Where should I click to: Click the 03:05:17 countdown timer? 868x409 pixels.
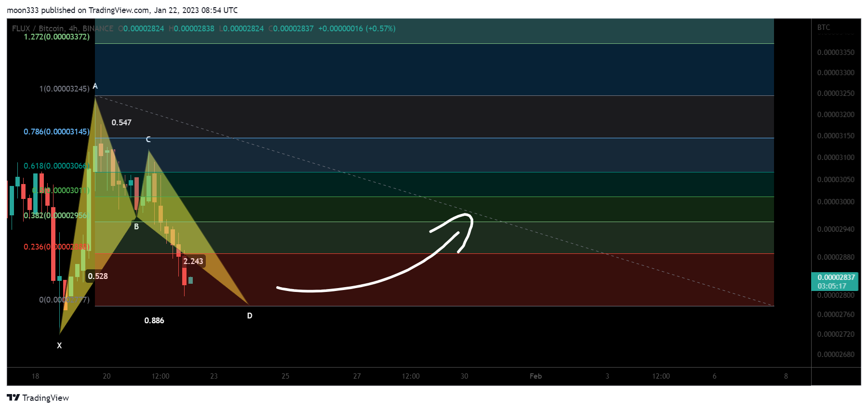[832, 286]
